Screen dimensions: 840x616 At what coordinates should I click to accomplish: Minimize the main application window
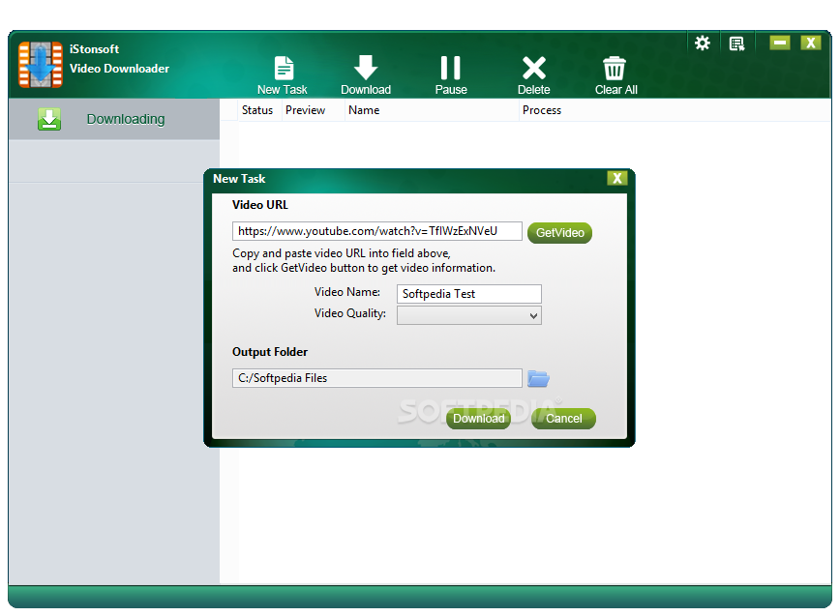coord(779,43)
